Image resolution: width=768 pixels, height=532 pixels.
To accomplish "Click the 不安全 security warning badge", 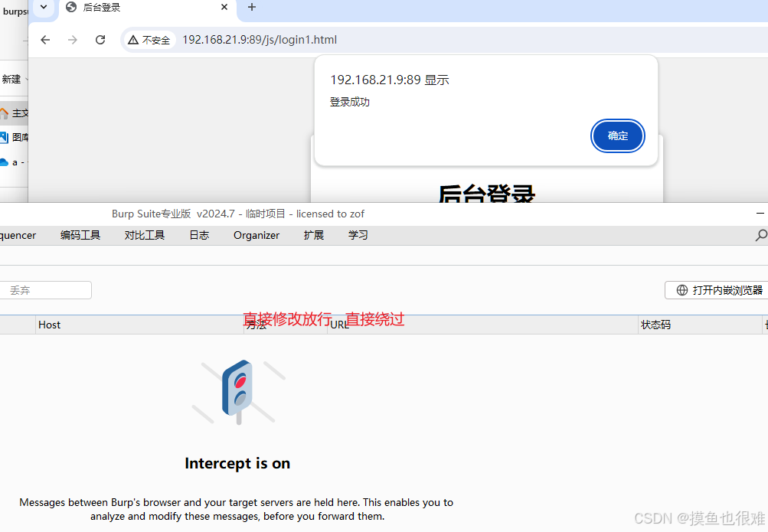I will tap(149, 40).
